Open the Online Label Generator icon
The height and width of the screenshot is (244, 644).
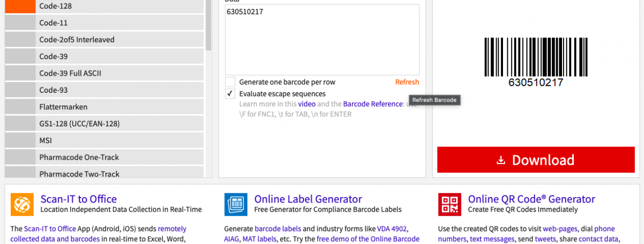point(236,204)
